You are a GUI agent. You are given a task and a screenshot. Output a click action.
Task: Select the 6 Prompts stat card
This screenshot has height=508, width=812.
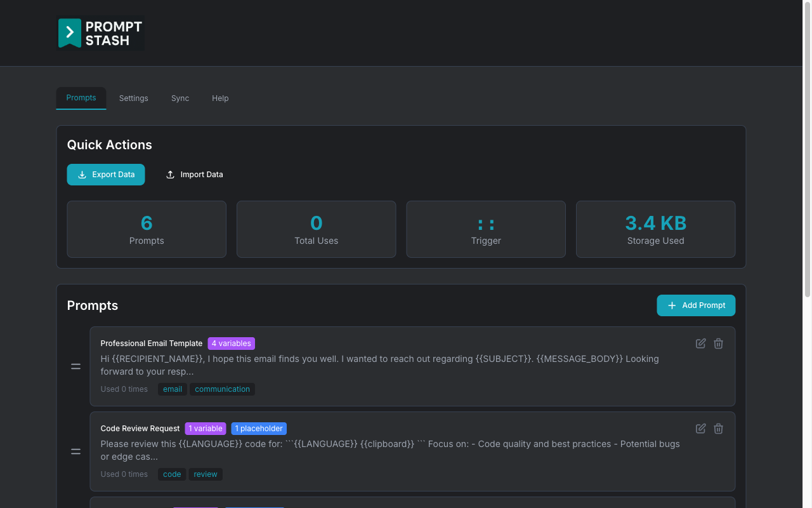point(147,229)
